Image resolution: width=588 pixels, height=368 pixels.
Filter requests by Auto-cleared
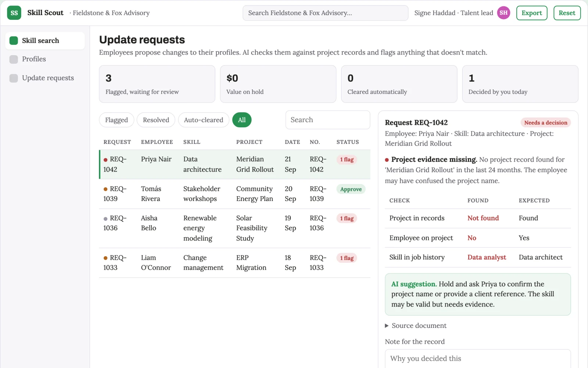coord(204,120)
